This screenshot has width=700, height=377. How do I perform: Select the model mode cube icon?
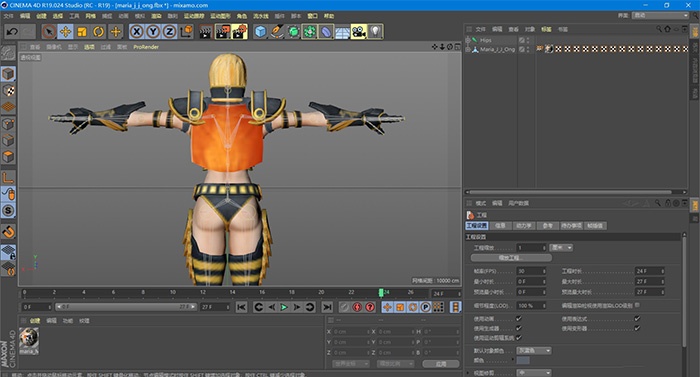(x=8, y=74)
